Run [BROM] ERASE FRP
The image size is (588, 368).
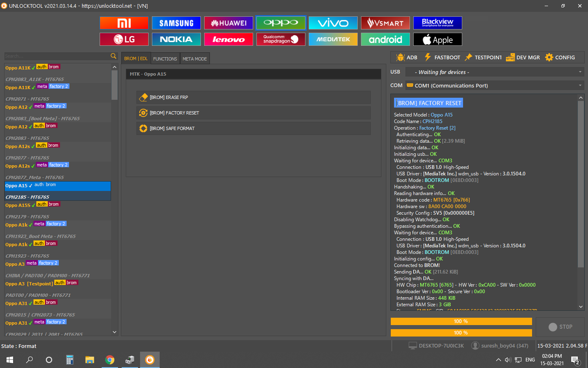pos(254,97)
